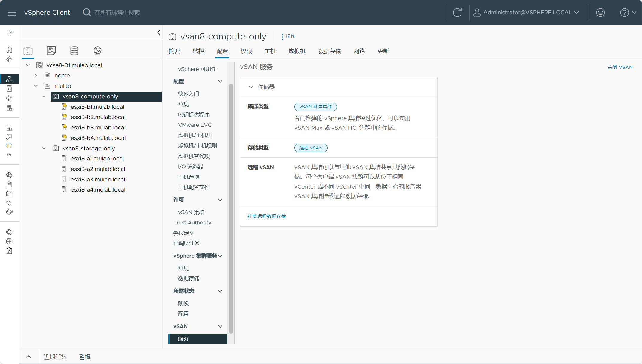Go to Home via house icon
This screenshot has width=642, height=364.
(9, 50)
